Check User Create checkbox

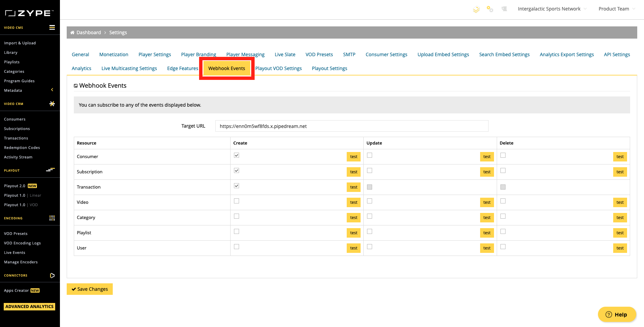(x=236, y=247)
